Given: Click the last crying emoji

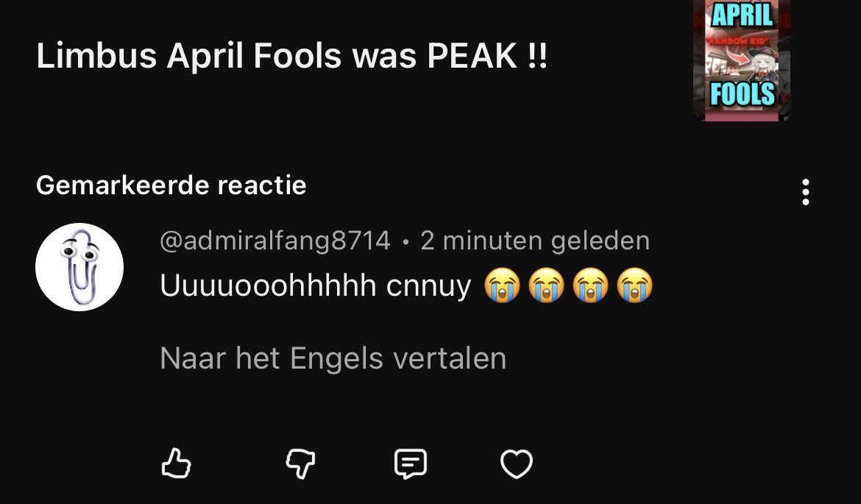Looking at the screenshot, I should pos(635,286).
